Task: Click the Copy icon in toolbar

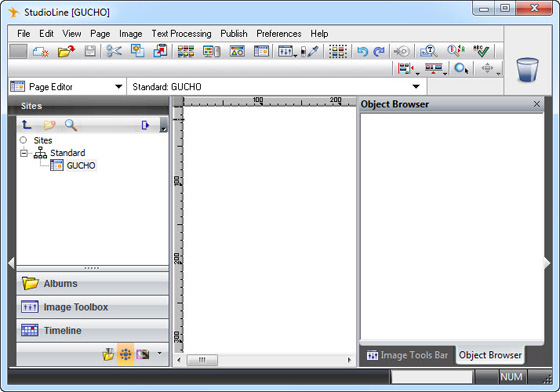Action: (x=138, y=51)
